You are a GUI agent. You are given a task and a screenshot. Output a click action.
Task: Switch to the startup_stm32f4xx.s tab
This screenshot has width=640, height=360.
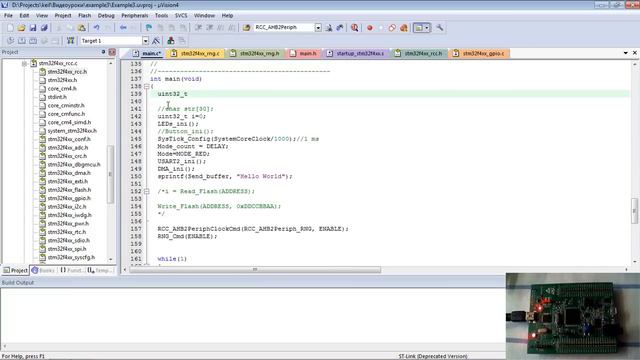(x=356, y=53)
